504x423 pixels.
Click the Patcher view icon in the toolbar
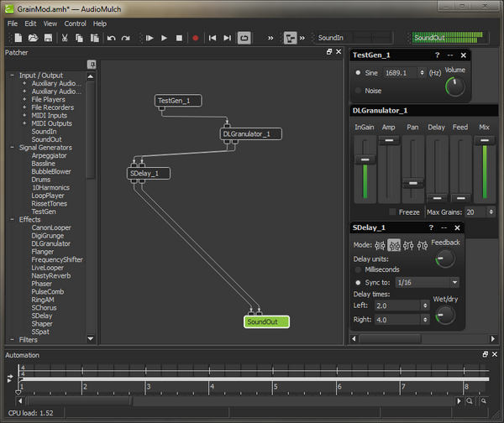(x=290, y=38)
